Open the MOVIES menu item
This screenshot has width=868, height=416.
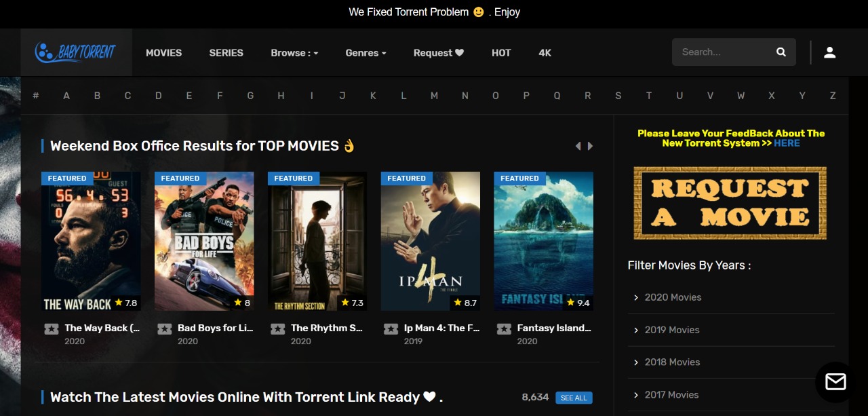(164, 53)
